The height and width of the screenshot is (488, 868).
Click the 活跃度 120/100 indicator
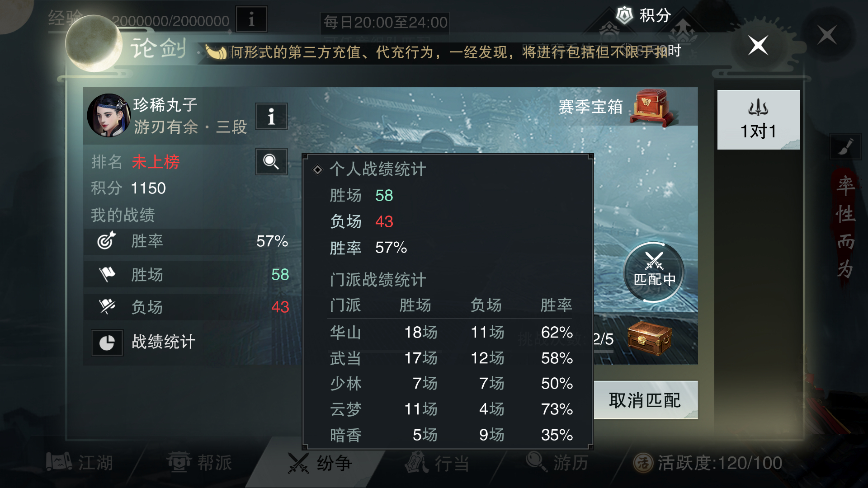[708, 463]
